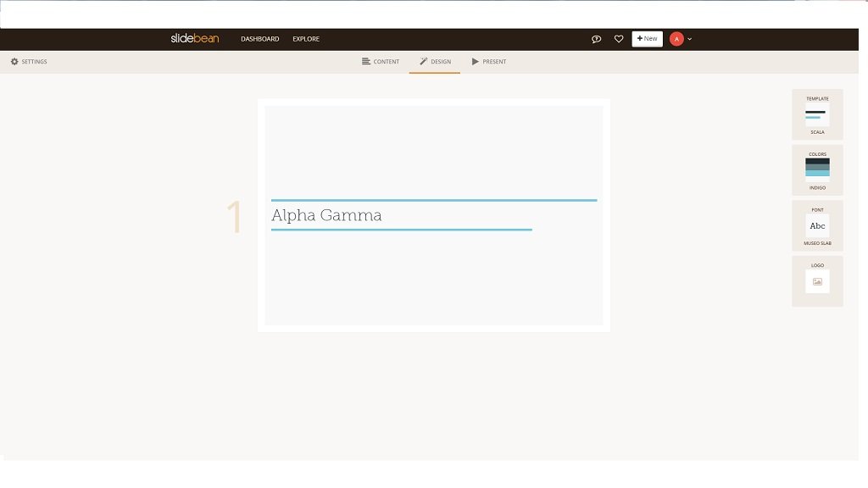The height and width of the screenshot is (488, 868).
Task: Select the Scala template preview
Action: 817,115
